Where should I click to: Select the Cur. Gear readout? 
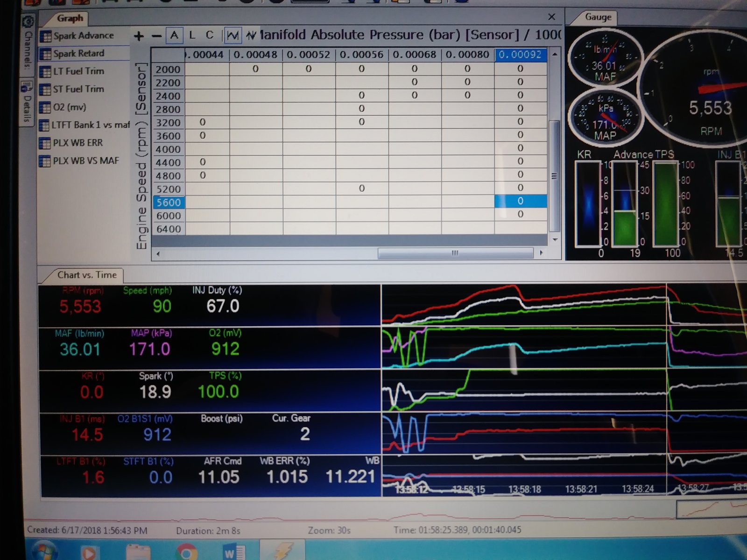(292, 429)
